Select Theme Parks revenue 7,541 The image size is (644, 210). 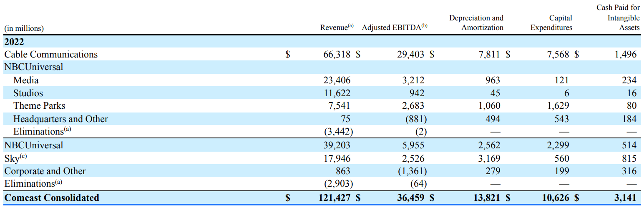tap(339, 106)
